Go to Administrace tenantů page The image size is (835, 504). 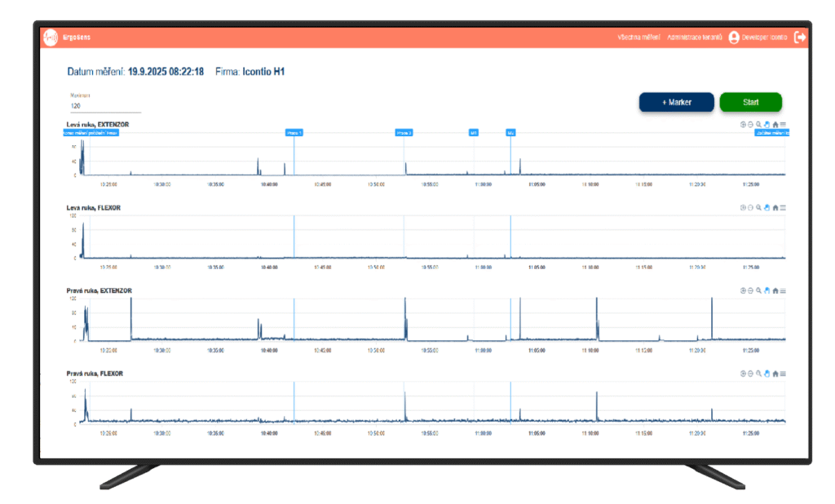click(694, 38)
